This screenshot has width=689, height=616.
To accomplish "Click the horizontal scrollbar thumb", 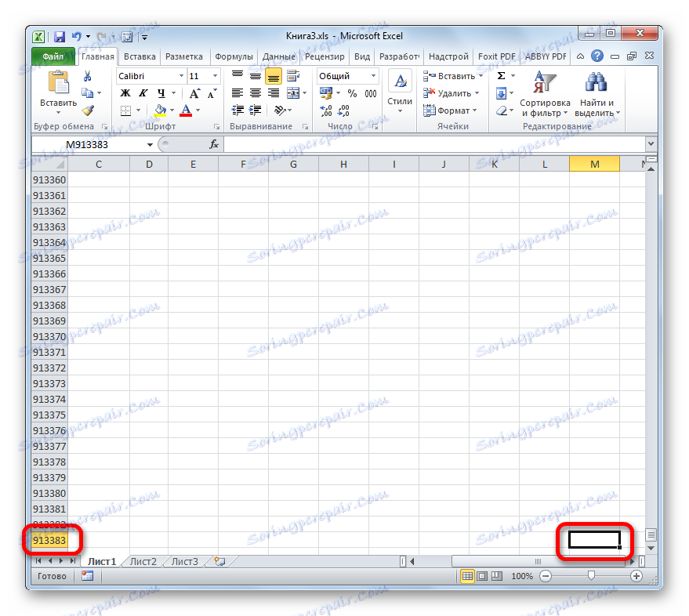I will coord(539,561).
